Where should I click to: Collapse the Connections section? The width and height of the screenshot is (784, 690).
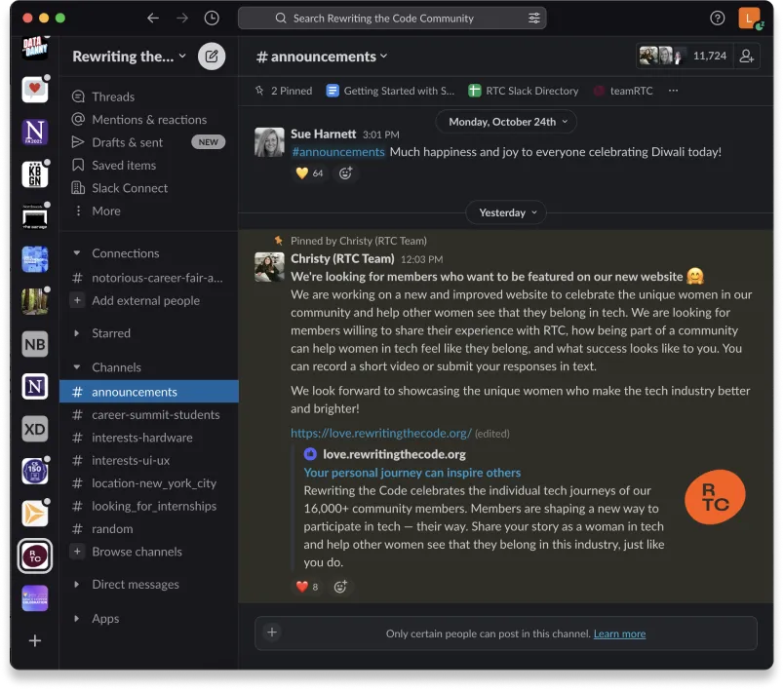[76, 252]
